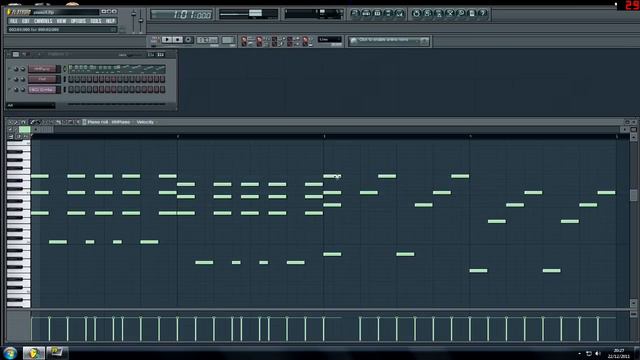Toggle channel select LED of top channel
This screenshot has height=360, width=640.
point(64,69)
